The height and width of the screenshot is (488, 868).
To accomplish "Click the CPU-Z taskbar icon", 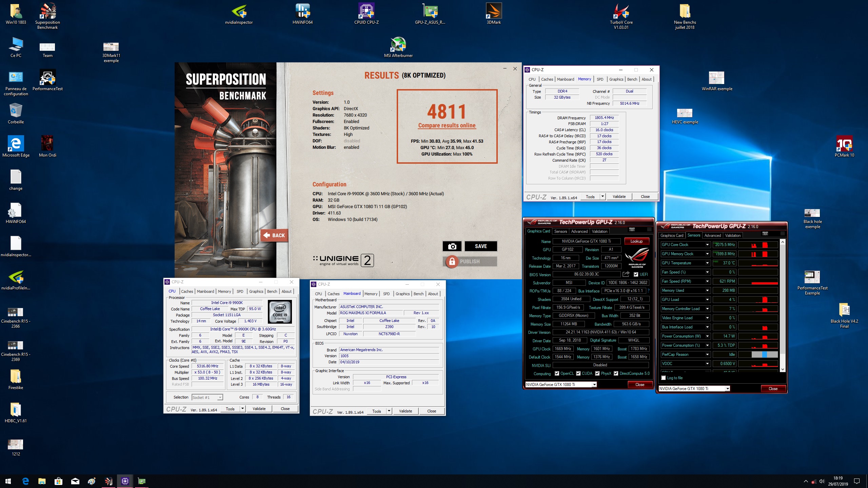I will (x=125, y=481).
